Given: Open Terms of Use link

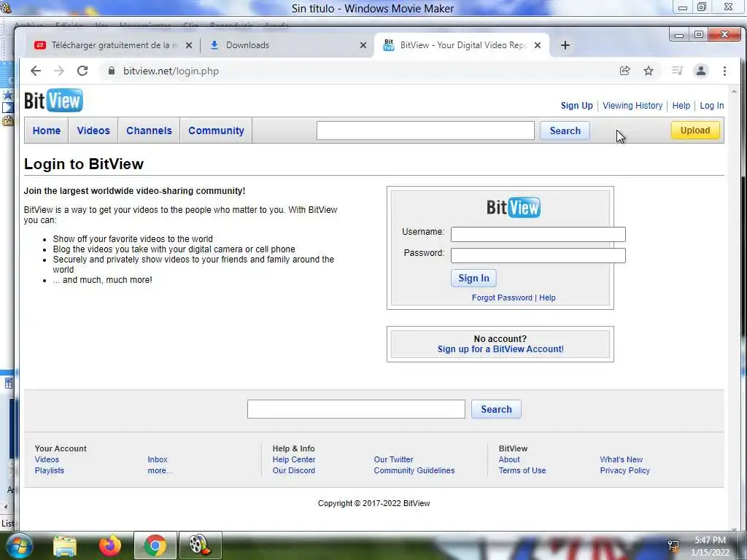Looking at the screenshot, I should [522, 470].
